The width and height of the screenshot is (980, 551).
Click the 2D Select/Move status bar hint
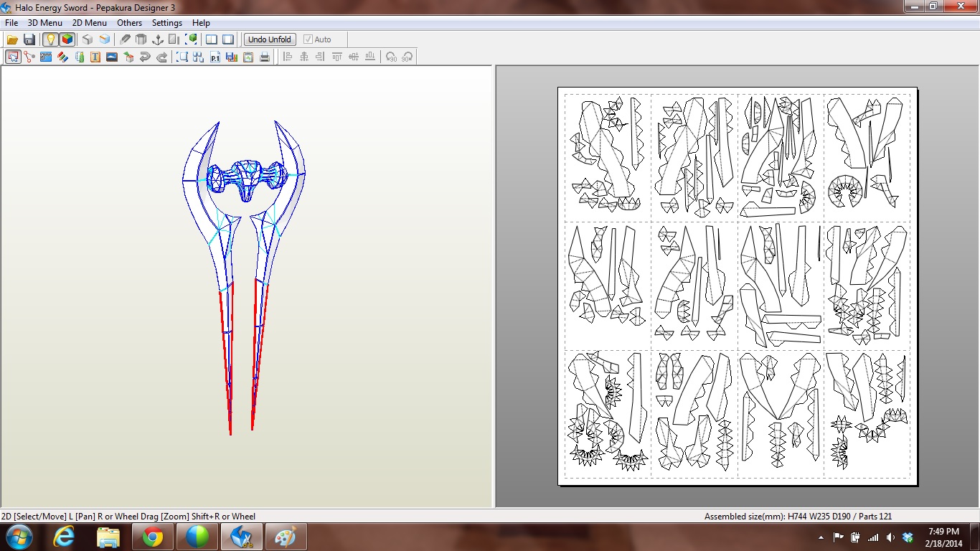[128, 517]
